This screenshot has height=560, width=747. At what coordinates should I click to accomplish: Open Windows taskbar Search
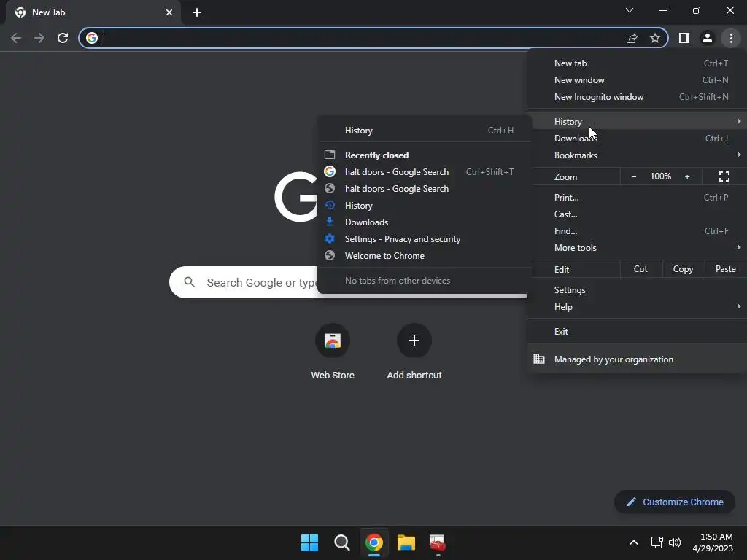(341, 542)
